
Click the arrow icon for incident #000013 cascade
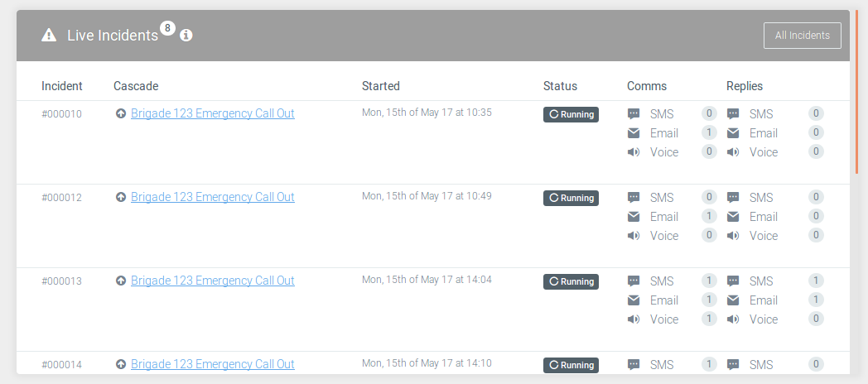(x=121, y=281)
